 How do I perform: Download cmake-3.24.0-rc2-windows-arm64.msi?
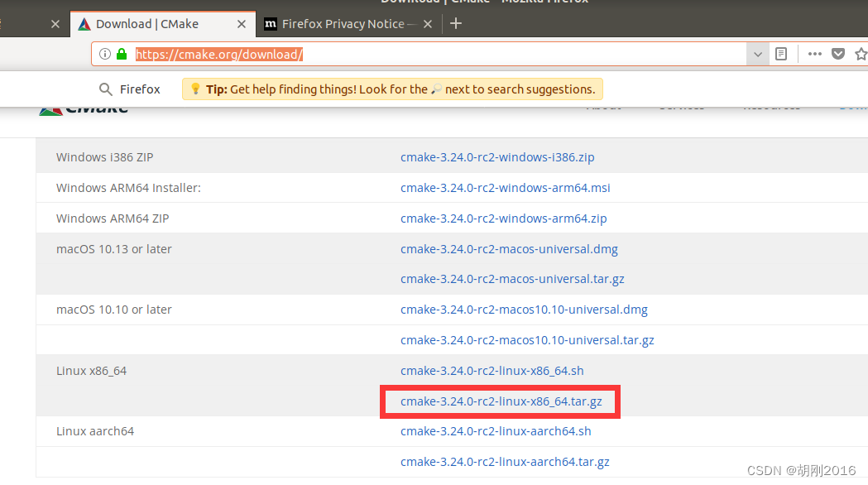pos(505,188)
